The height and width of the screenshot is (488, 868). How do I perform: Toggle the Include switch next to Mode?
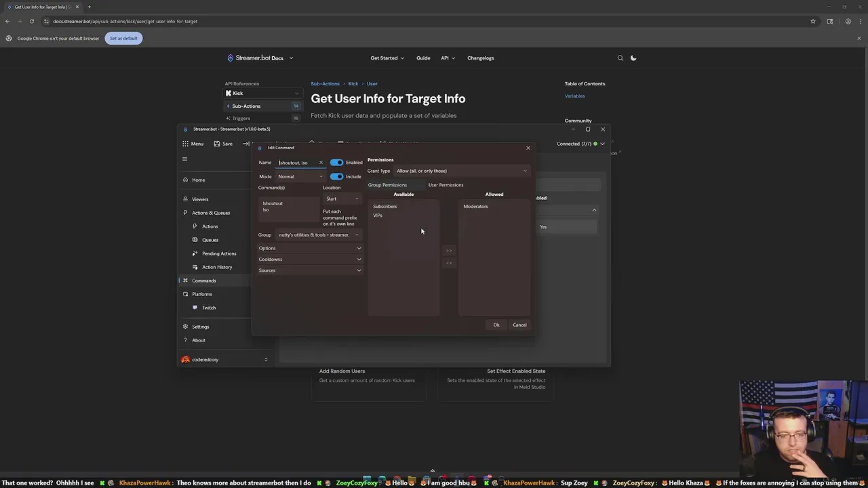click(336, 177)
